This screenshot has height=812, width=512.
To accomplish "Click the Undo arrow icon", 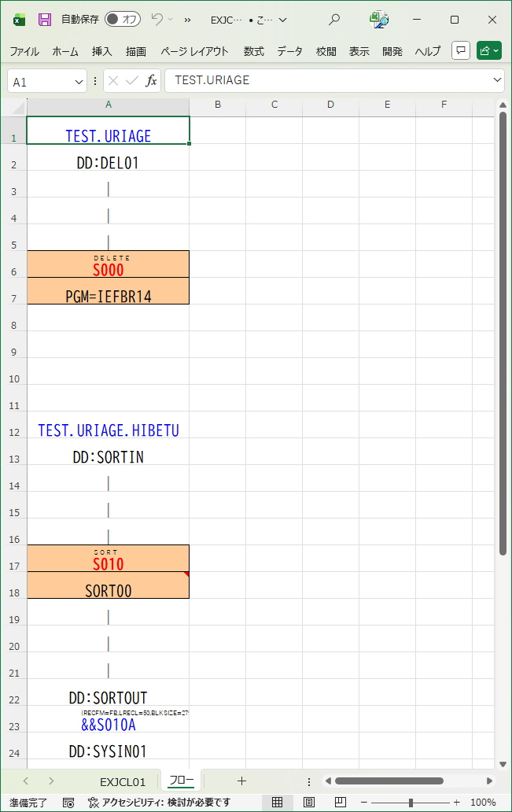I will [157, 20].
